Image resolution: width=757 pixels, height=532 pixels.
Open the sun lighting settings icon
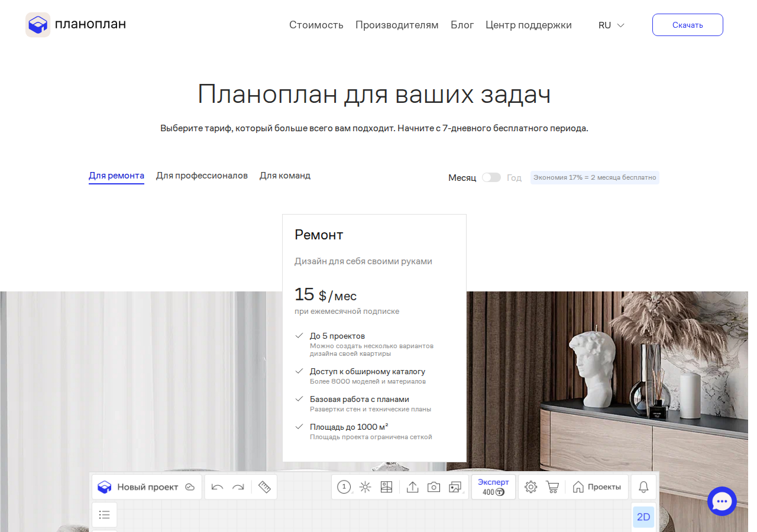coord(365,487)
